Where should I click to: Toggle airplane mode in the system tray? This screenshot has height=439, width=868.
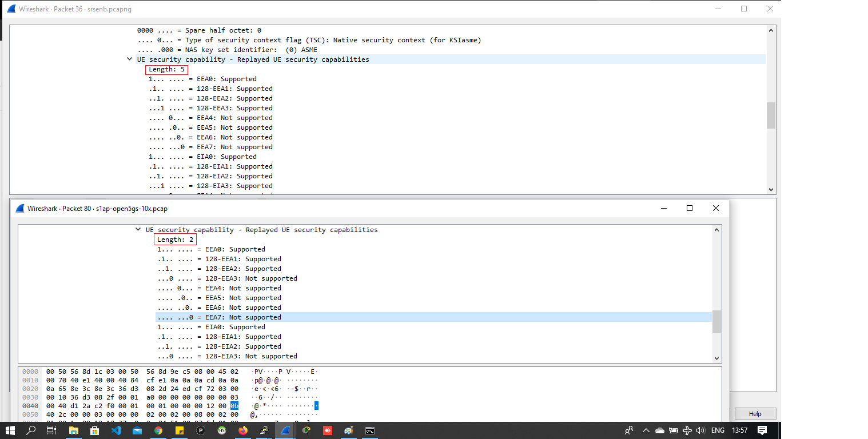point(687,430)
